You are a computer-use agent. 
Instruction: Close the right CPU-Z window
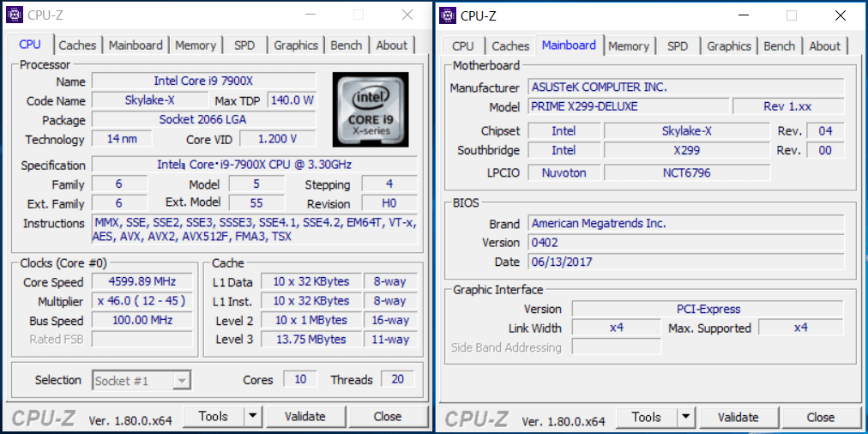[840, 15]
